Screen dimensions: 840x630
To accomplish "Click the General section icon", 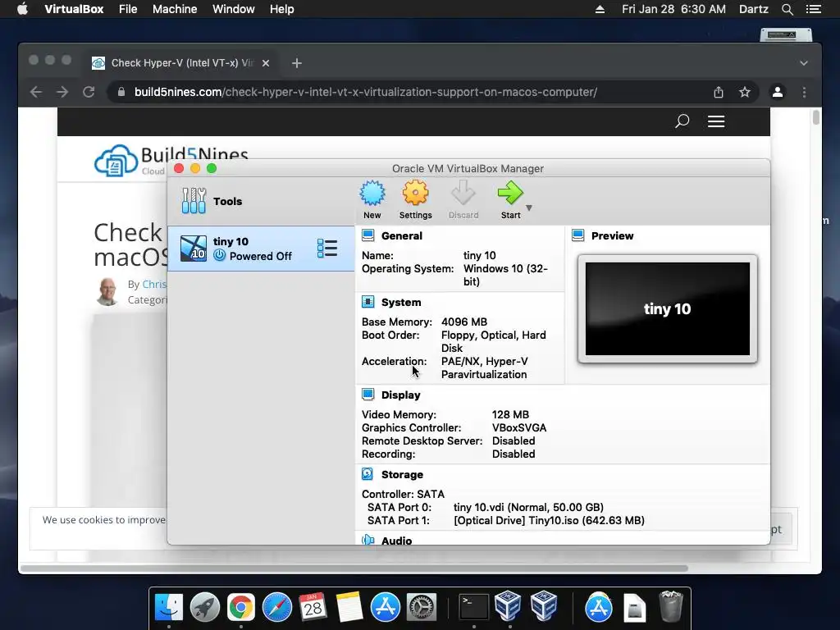I will tap(368, 235).
